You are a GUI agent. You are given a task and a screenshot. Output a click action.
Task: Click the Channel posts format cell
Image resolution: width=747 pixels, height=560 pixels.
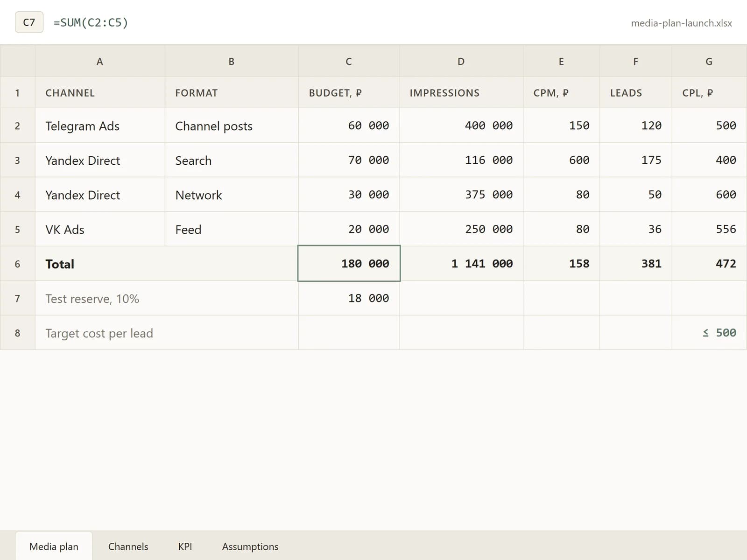232,126
